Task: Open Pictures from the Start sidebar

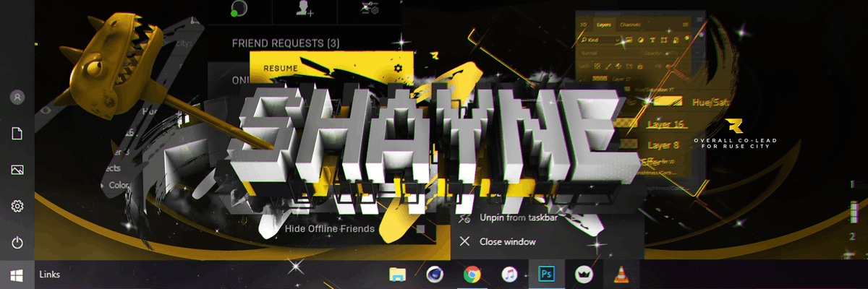Action: [x=18, y=170]
